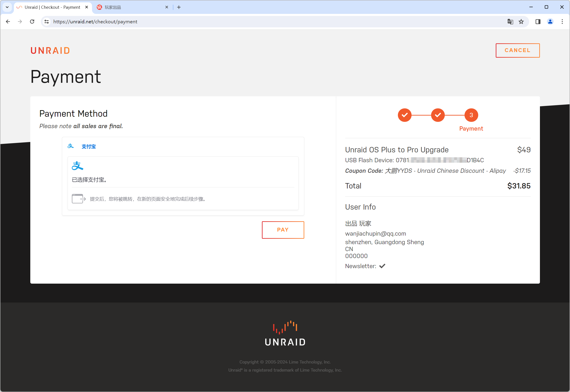Click the 已选择支付宝 message
The width and height of the screenshot is (570, 392).
click(x=90, y=180)
